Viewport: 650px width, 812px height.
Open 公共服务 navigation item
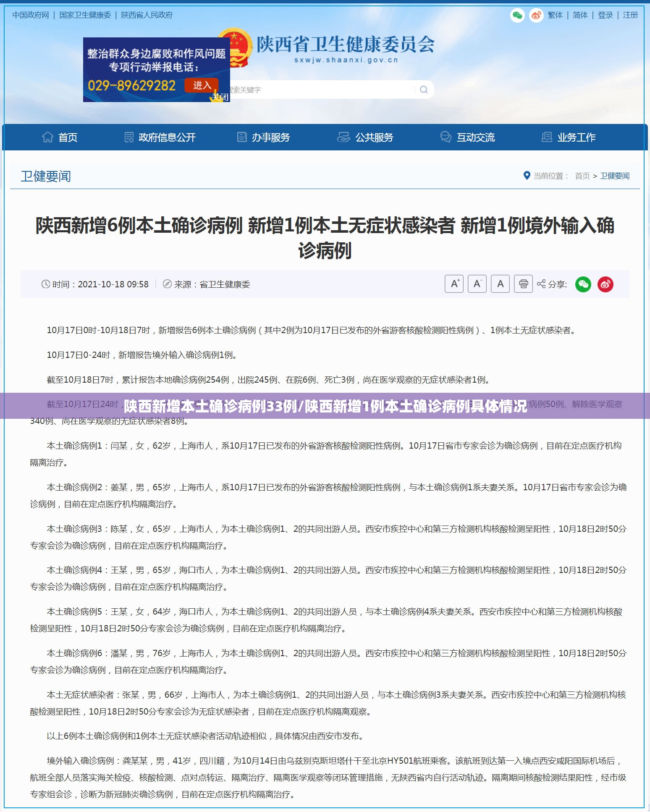click(x=365, y=137)
